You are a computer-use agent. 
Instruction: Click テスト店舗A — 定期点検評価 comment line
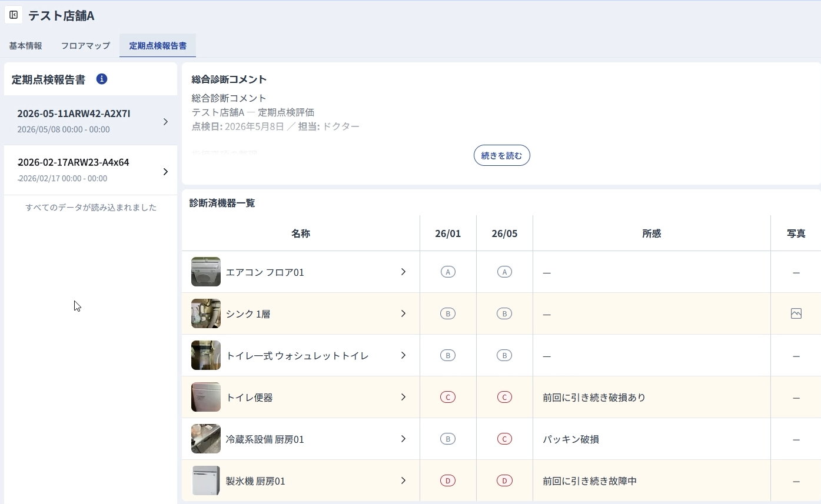tap(253, 112)
